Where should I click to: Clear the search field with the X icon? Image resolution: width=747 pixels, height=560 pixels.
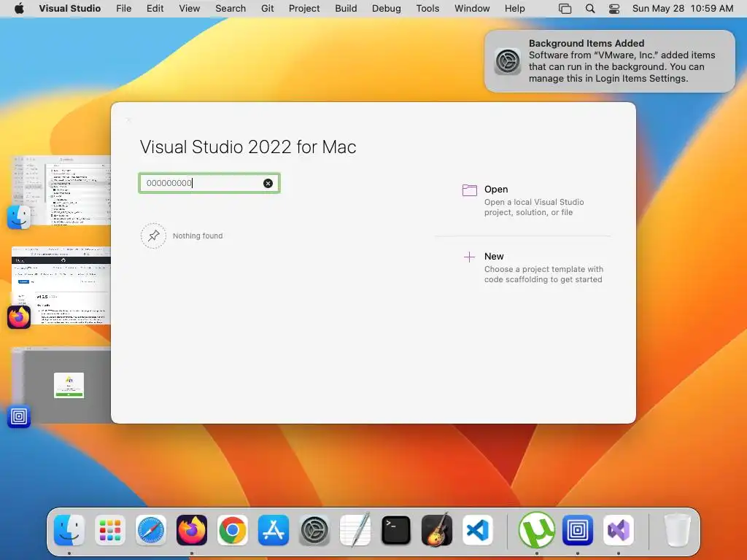(268, 183)
